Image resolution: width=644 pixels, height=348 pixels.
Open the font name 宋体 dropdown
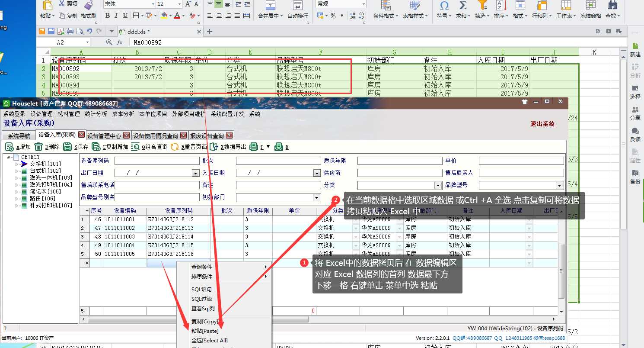(x=153, y=4)
